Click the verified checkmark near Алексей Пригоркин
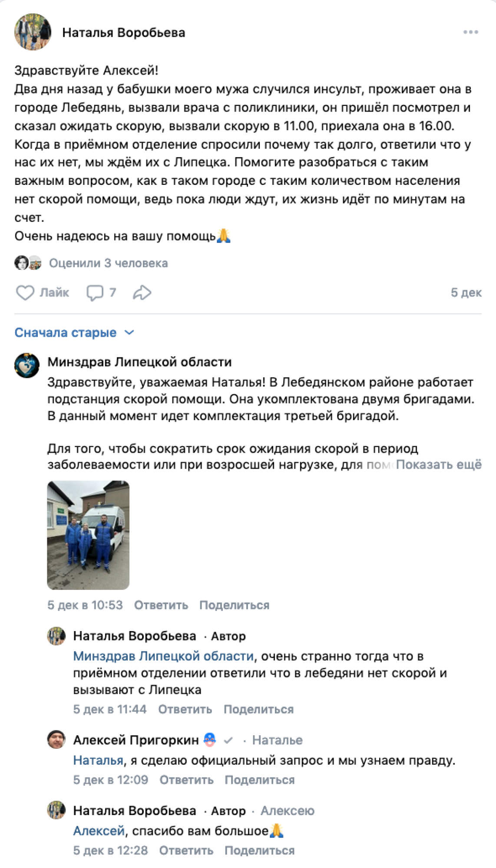This screenshot has width=496, height=868. (228, 740)
